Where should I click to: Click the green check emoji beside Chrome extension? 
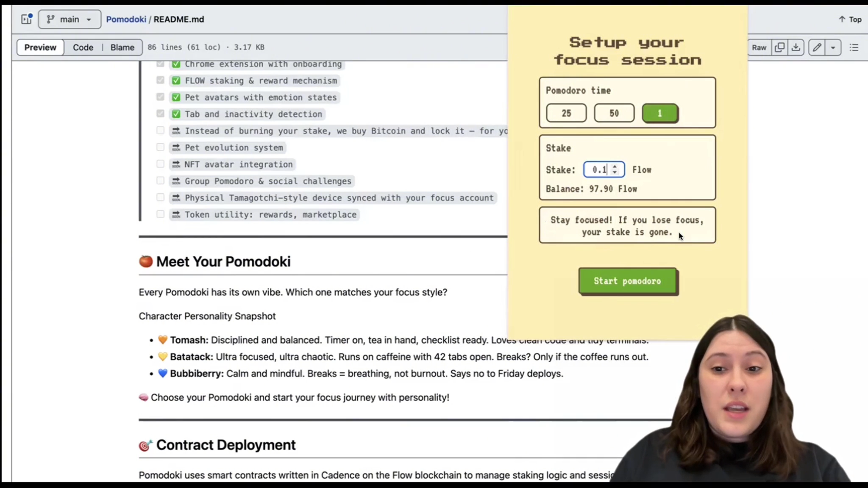coord(176,64)
